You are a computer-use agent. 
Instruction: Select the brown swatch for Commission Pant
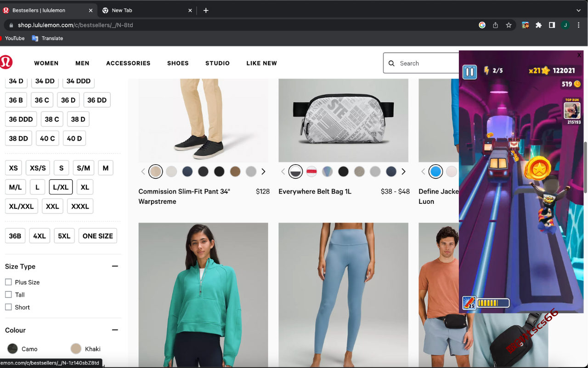(x=235, y=172)
